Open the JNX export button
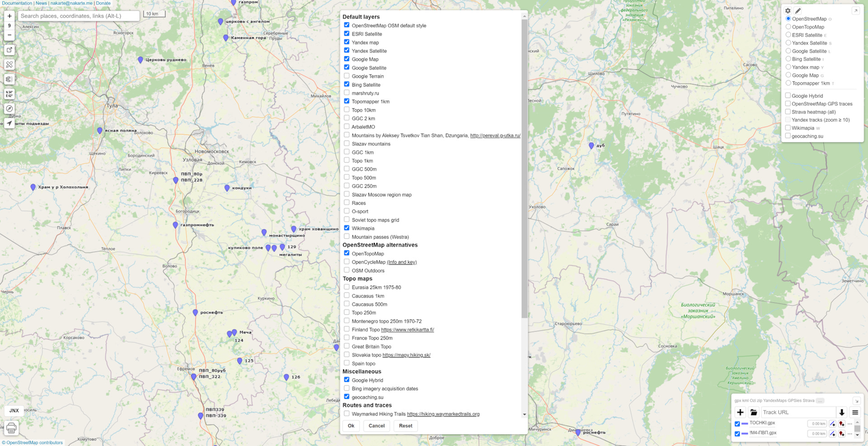The width and height of the screenshot is (868, 446). (14, 411)
